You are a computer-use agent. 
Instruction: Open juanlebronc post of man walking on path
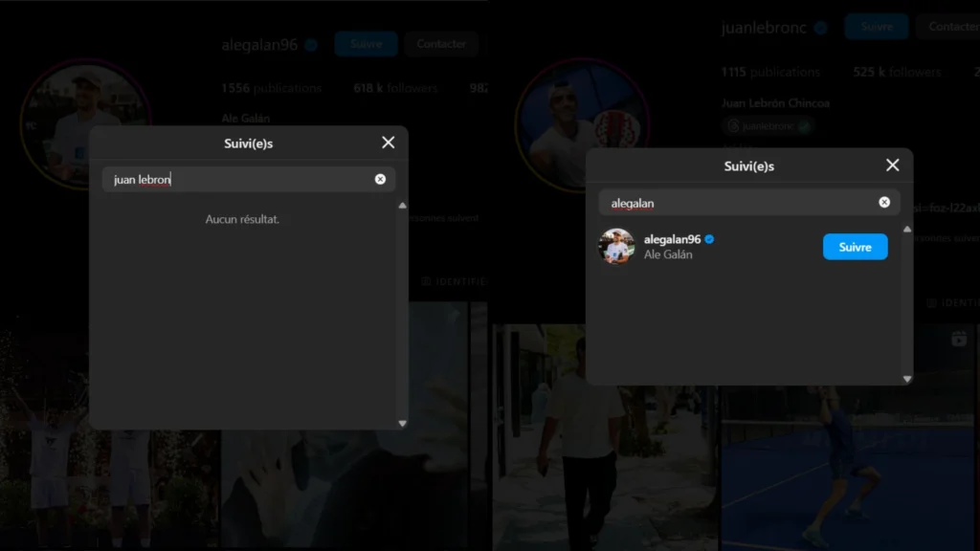coord(606,437)
